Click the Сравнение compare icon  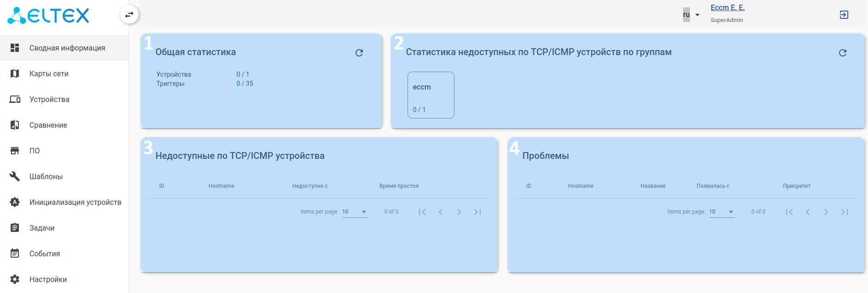15,125
